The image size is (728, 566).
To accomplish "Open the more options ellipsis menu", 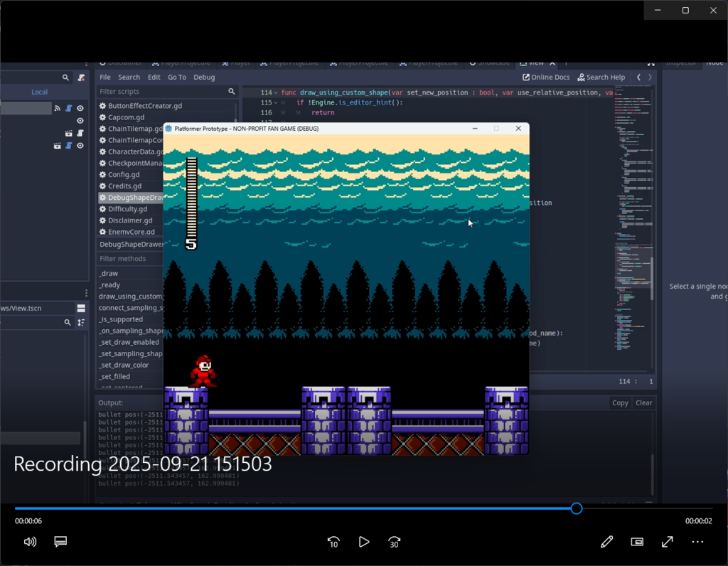I will point(697,542).
